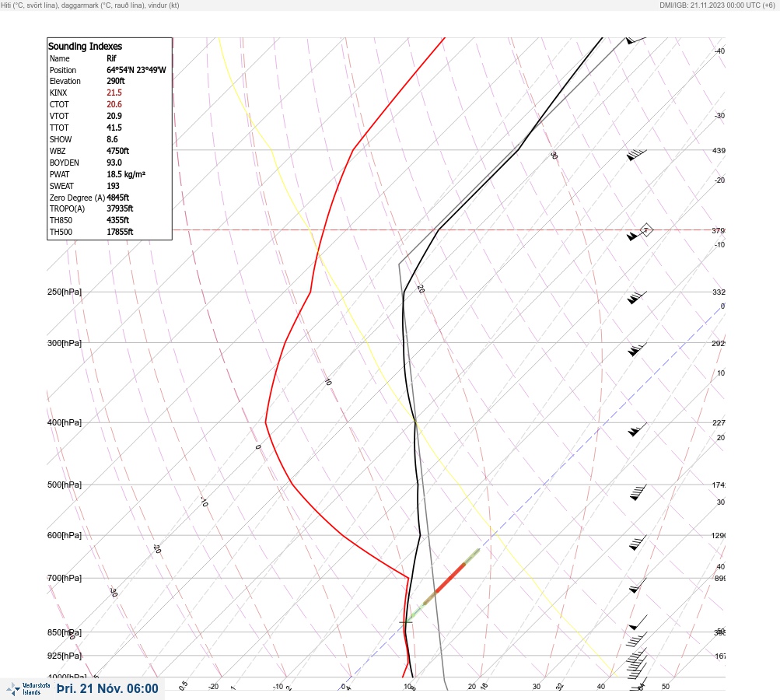
Task: Click the TH850 value 4355ft
Action: click(x=118, y=220)
